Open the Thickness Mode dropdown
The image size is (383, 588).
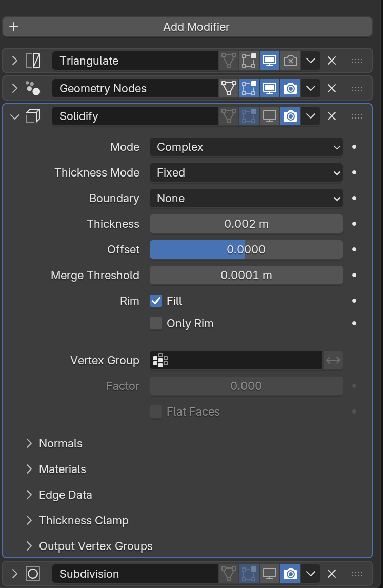tap(246, 173)
